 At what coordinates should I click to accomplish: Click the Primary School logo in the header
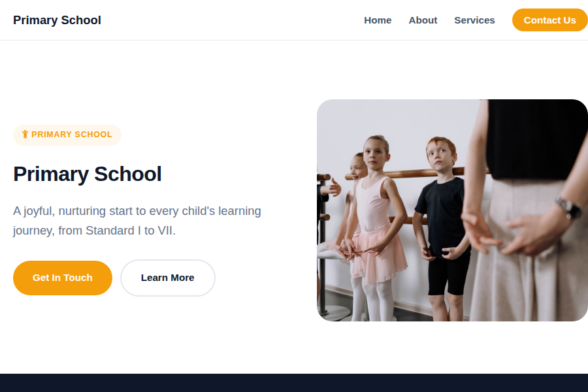pos(57,20)
